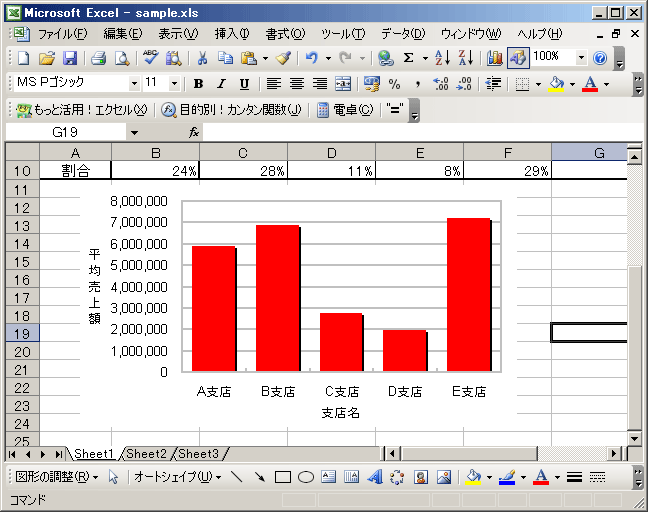Click もっと活用！エクセル button
648x512 pixels.
(82, 110)
